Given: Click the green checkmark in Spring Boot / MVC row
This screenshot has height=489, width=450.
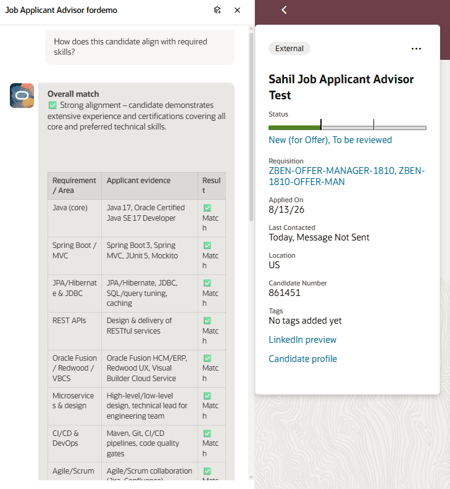Looking at the screenshot, I should coord(207,246).
